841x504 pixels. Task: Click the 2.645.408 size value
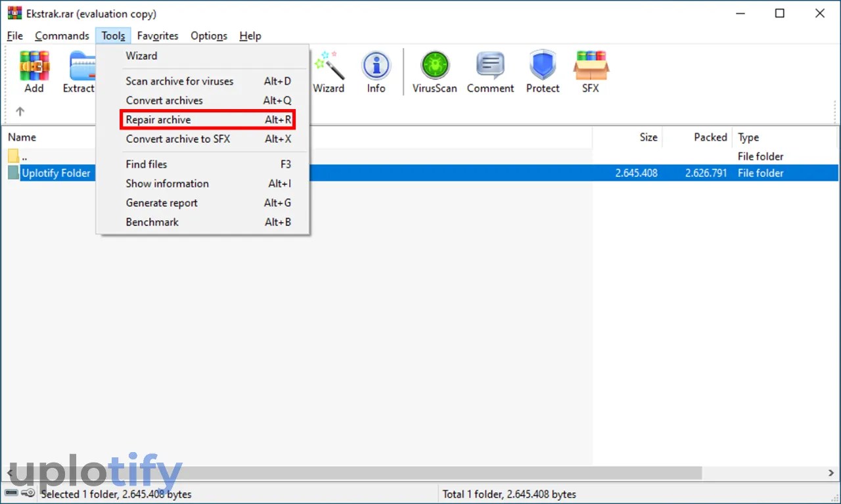(636, 173)
